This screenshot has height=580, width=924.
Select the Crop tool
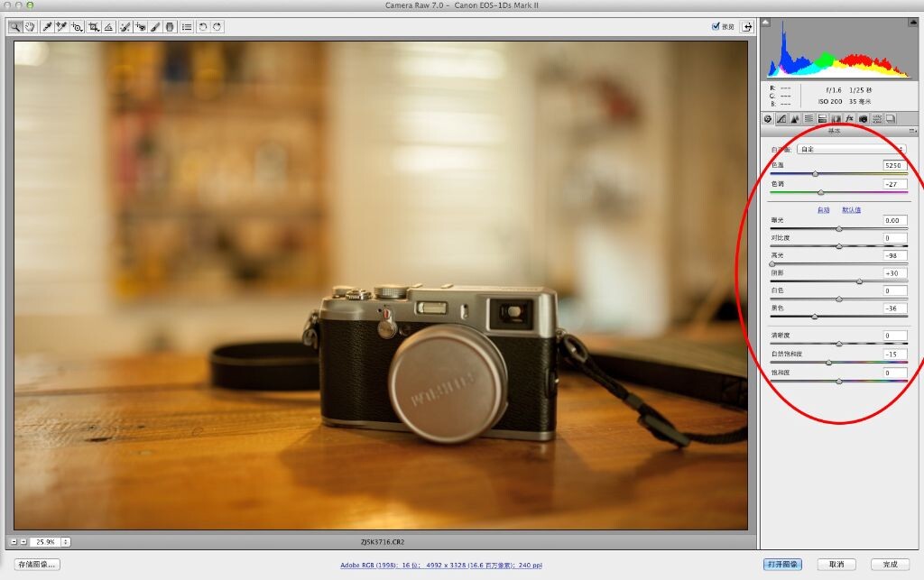(x=94, y=26)
